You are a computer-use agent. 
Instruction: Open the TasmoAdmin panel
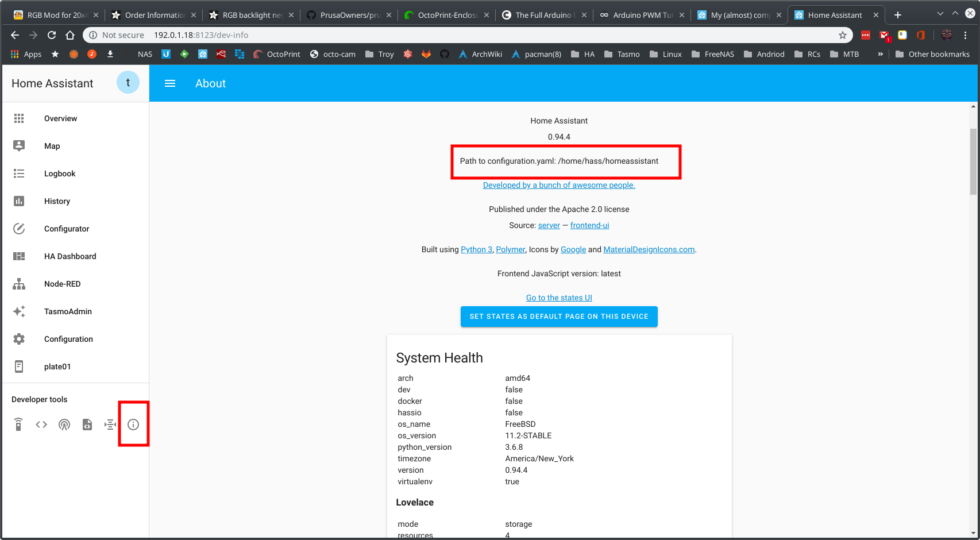click(67, 311)
